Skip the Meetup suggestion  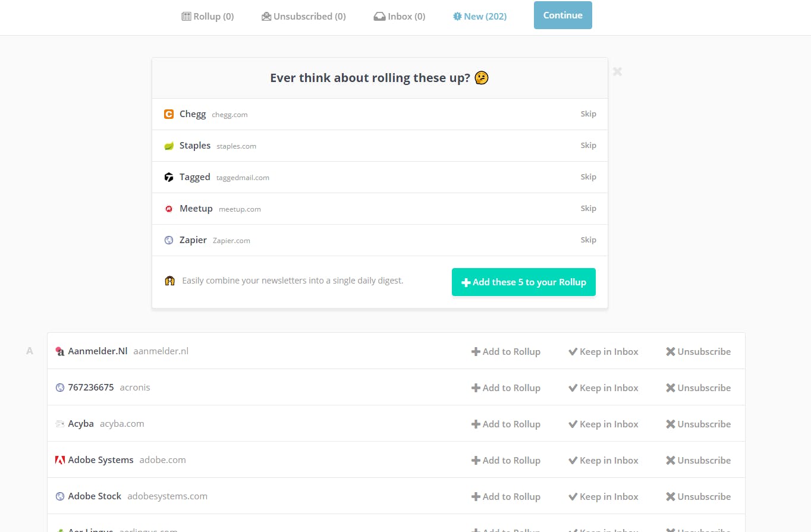[x=588, y=209]
